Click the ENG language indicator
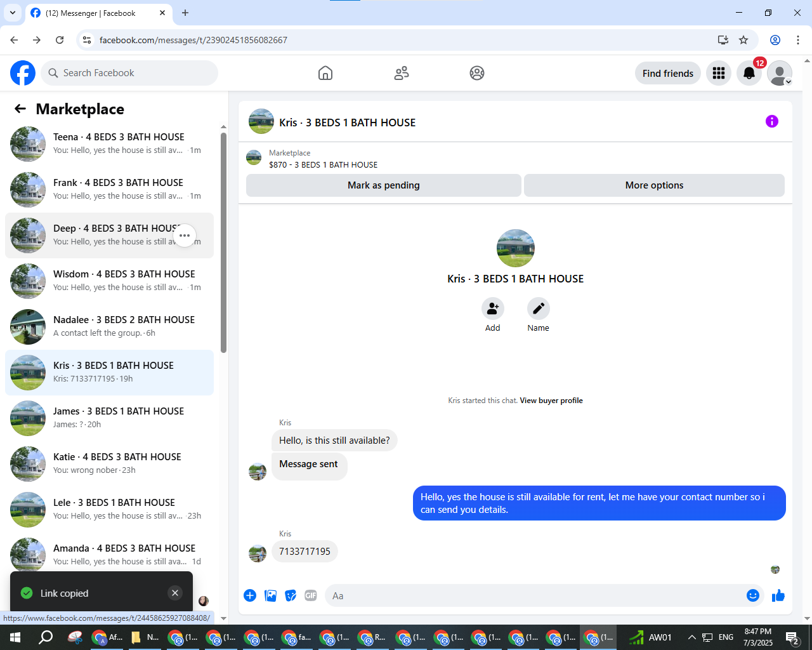 pyautogui.click(x=726, y=637)
